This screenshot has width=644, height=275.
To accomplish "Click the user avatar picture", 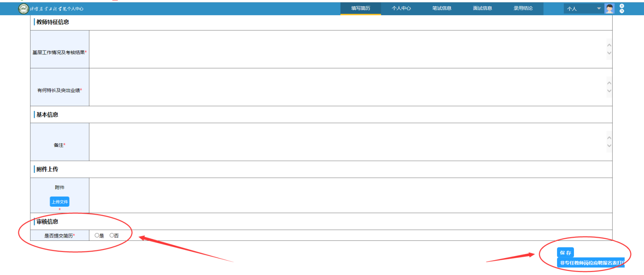I will 609,8.
